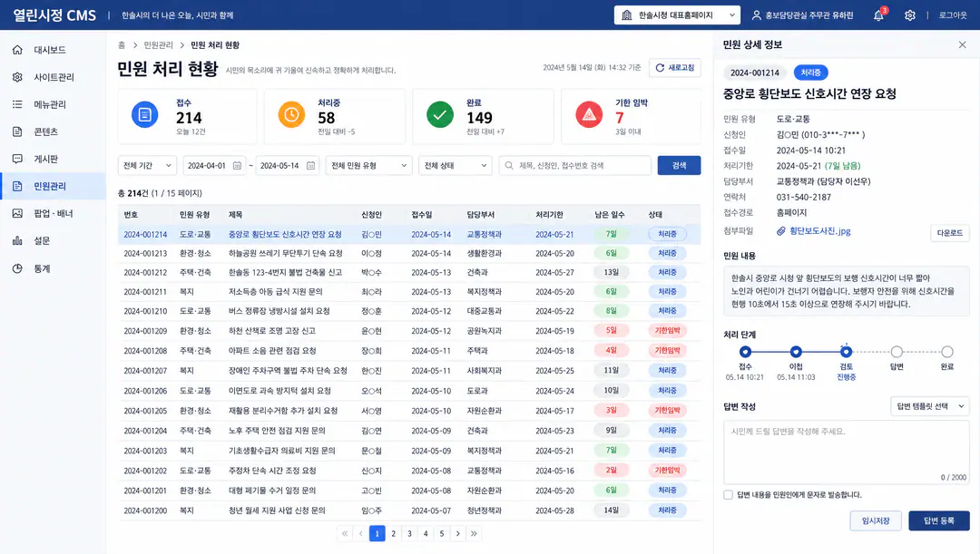Download the attachment with 다운로드 button
This screenshot has width=980, height=554.
[x=949, y=233]
